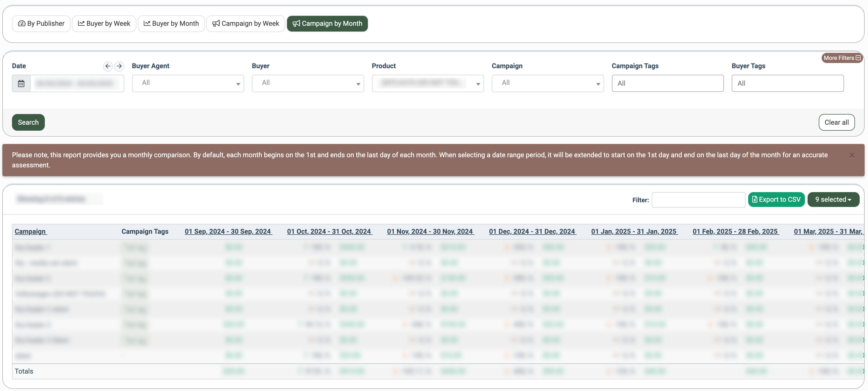Click the Clear all button

836,122
